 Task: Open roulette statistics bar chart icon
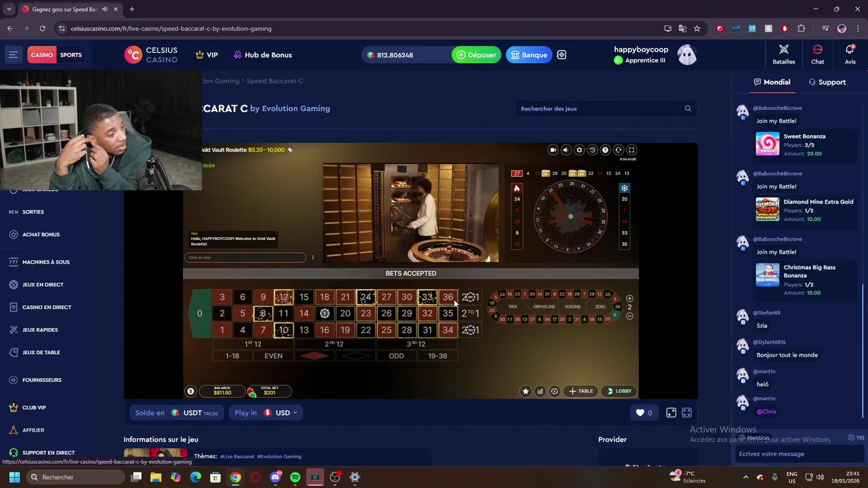point(540,391)
